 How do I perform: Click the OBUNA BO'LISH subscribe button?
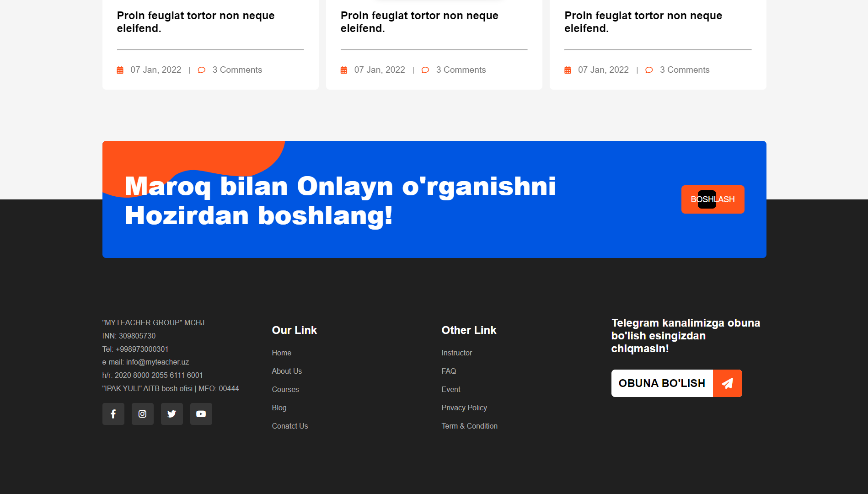point(677,383)
